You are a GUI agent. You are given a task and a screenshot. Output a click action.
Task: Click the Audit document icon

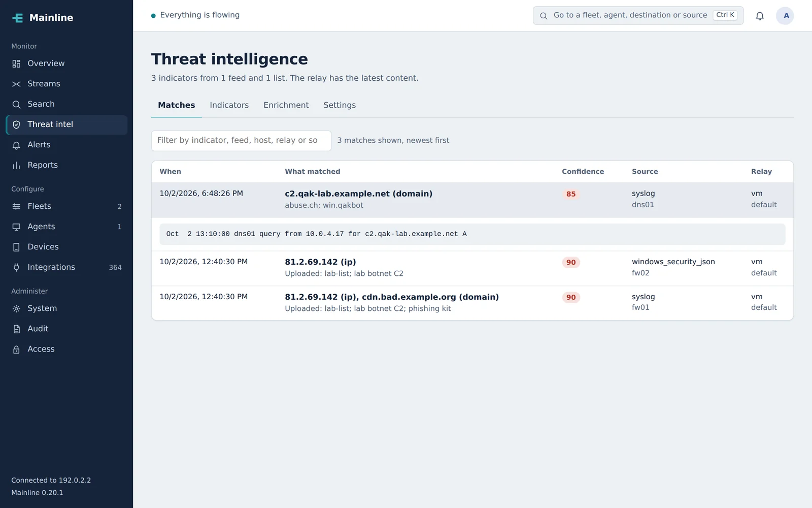click(16, 329)
